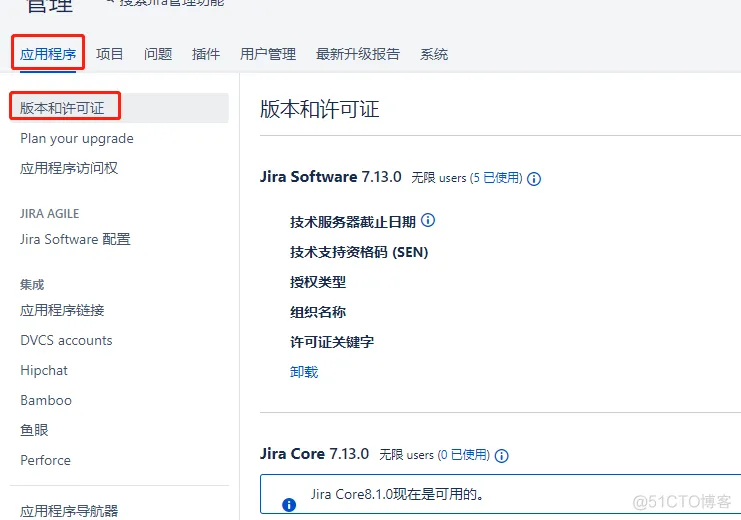Open 应用程序导航器 in the sidebar

[x=69, y=511]
